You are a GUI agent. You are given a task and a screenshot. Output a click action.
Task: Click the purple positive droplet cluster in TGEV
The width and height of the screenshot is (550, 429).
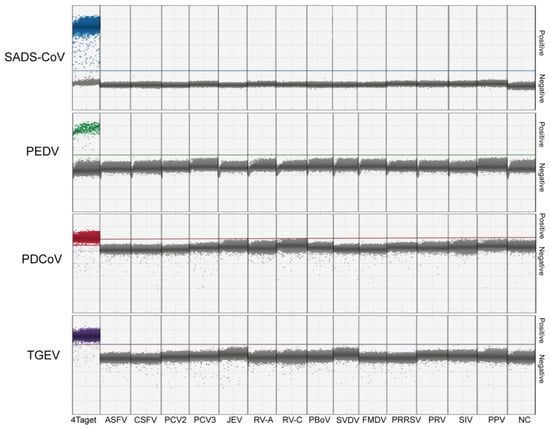(86, 335)
